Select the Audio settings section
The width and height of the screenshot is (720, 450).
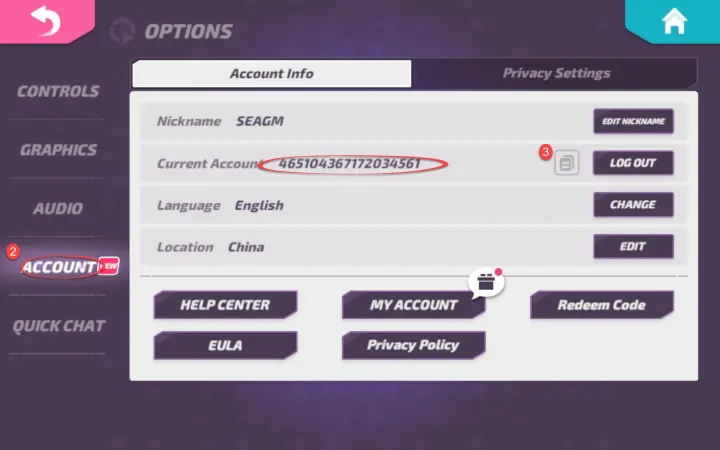click(58, 209)
